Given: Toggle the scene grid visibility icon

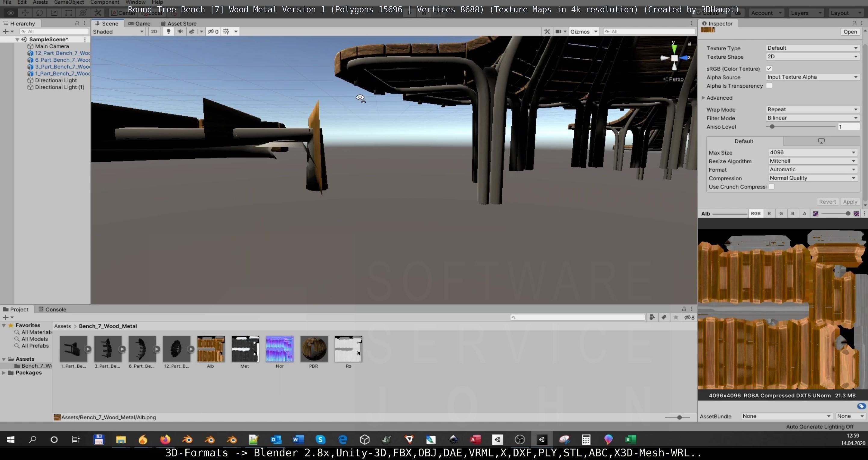Looking at the screenshot, I should tap(226, 31).
